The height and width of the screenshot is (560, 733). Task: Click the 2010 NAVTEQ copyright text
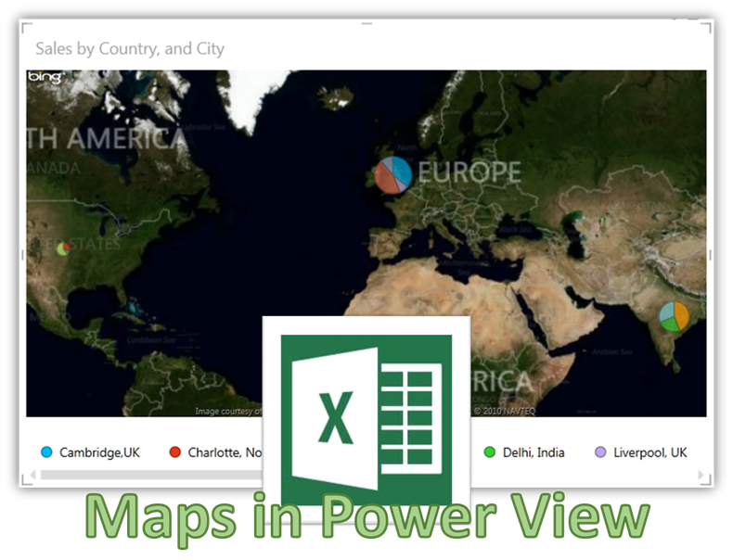[505, 411]
